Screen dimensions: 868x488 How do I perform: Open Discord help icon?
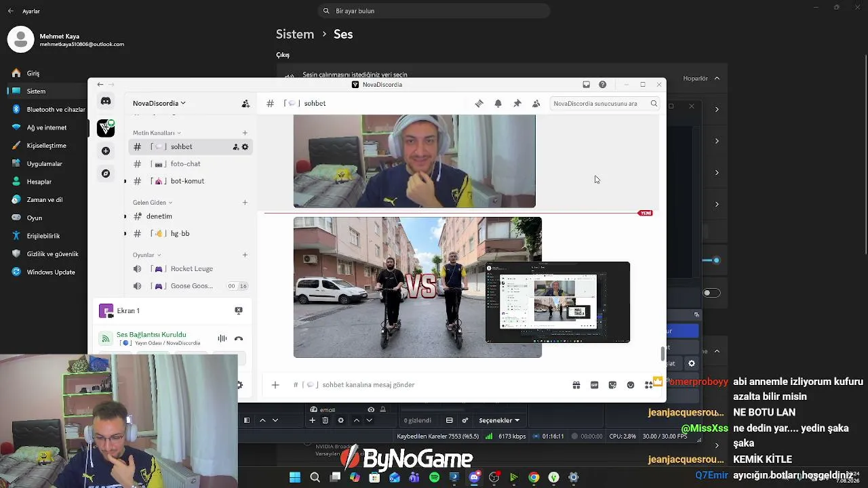click(x=602, y=85)
